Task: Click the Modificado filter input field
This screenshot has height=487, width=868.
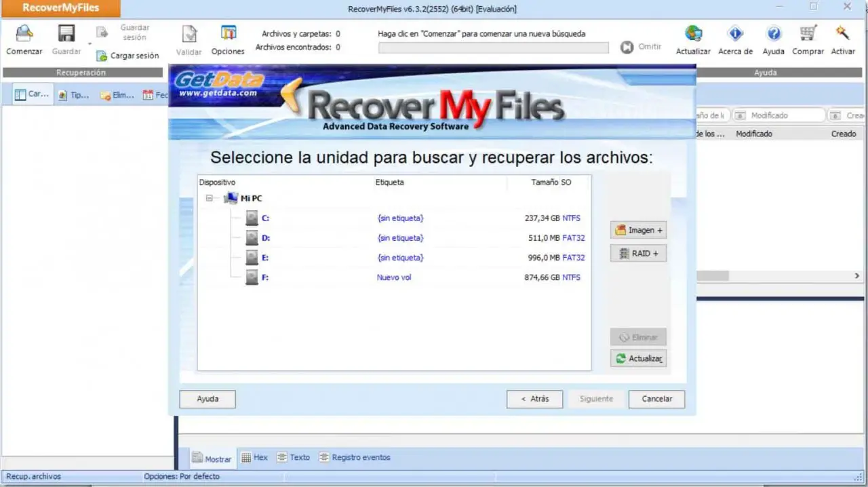Action: coord(778,115)
